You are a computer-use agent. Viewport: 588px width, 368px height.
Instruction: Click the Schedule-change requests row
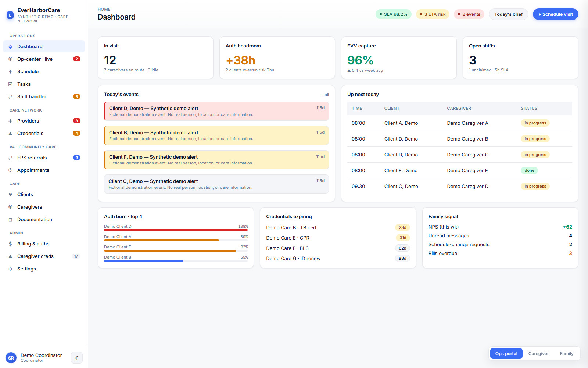(500, 245)
